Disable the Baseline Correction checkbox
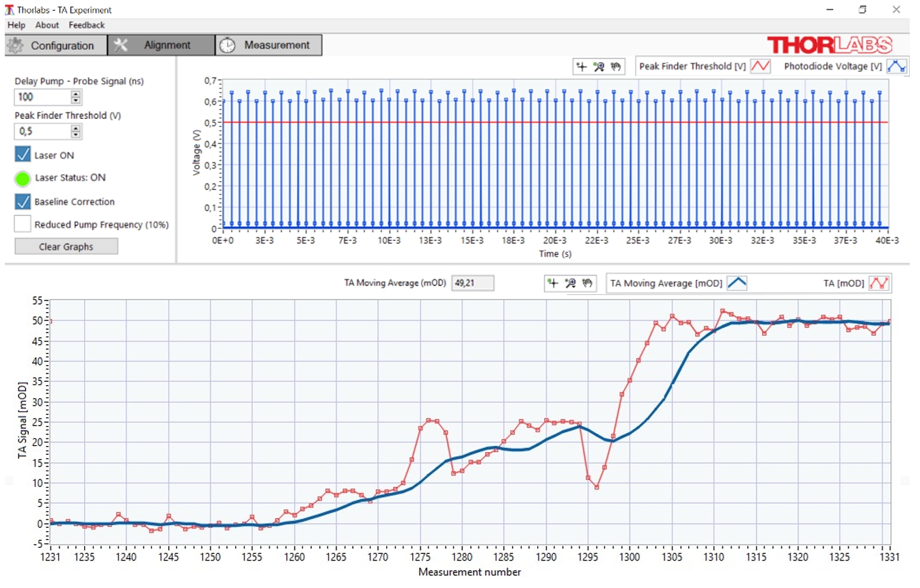The width and height of the screenshot is (920, 588). (23, 201)
